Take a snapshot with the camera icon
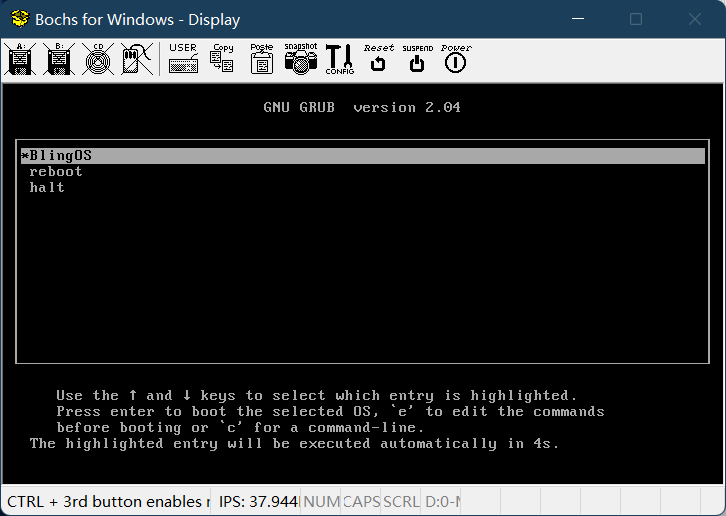Viewport: 726px width, 516px height. (300, 59)
